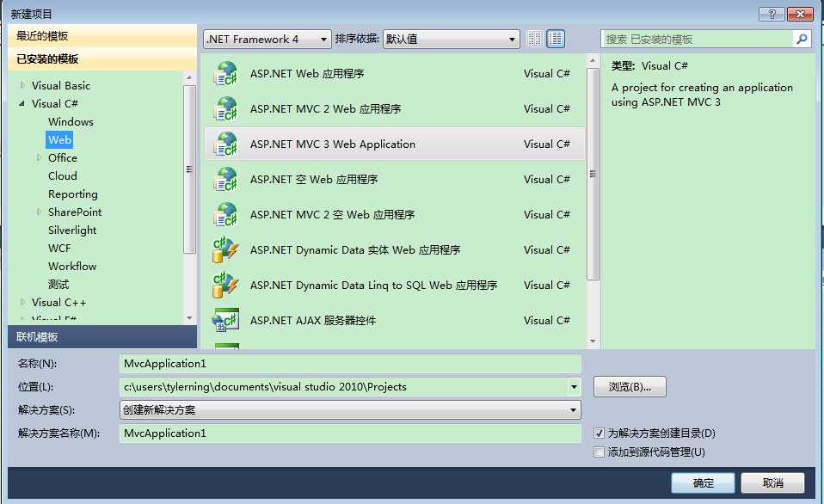Select the Silverlight category

coord(72,230)
